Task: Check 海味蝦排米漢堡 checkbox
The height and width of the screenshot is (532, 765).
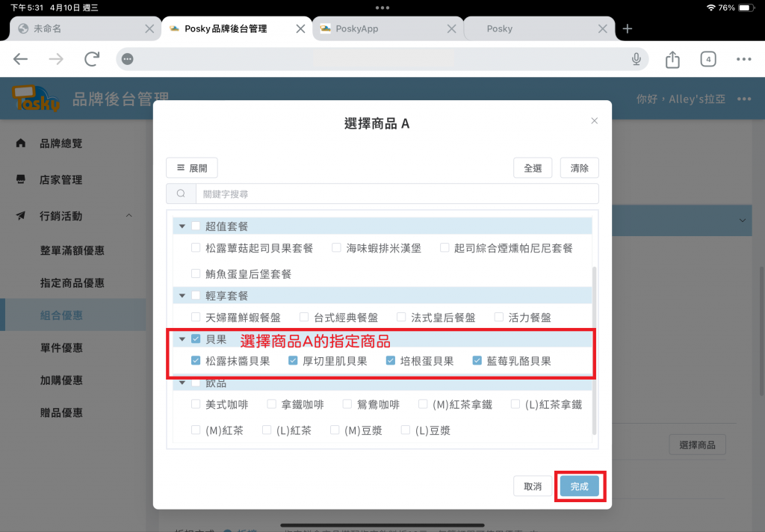Action: (x=336, y=247)
